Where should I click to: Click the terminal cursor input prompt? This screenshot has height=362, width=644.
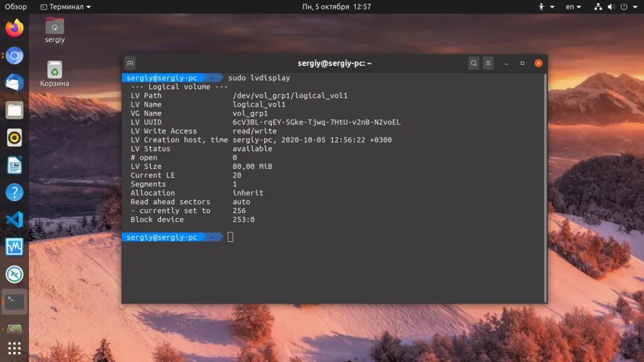tap(230, 237)
